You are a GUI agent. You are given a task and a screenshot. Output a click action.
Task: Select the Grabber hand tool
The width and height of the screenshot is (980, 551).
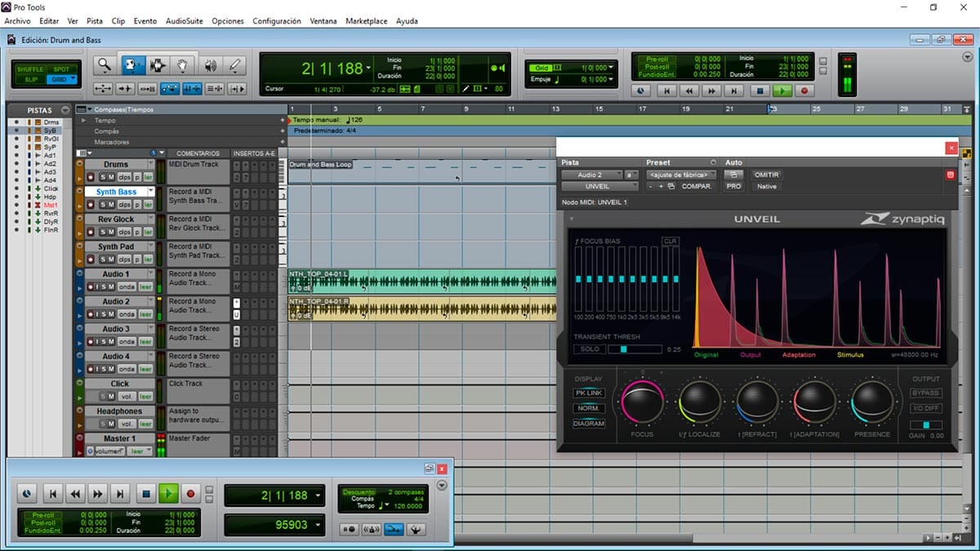pos(184,65)
